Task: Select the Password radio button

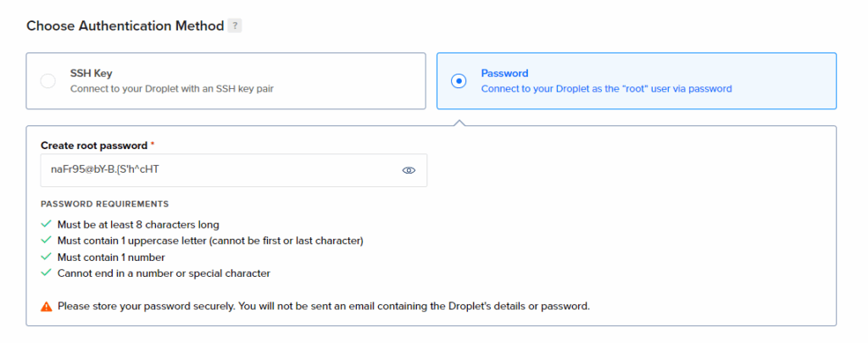Action: tap(459, 81)
